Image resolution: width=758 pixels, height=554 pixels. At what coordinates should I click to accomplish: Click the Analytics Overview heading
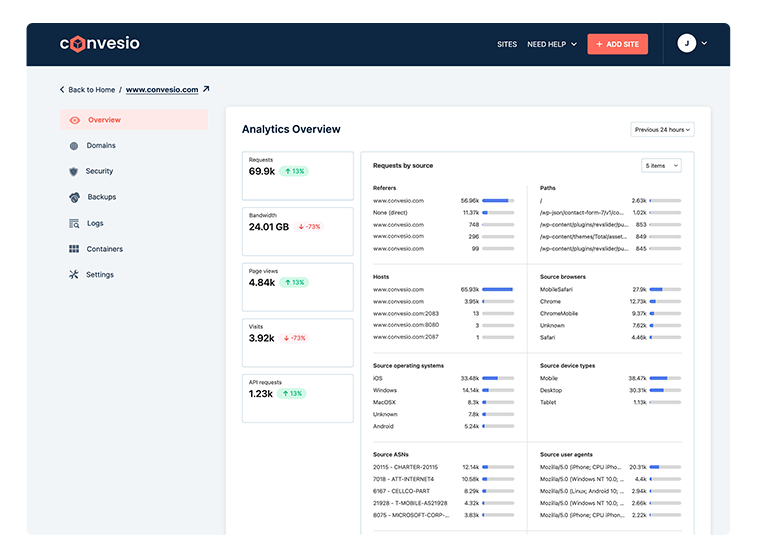pyautogui.click(x=291, y=130)
